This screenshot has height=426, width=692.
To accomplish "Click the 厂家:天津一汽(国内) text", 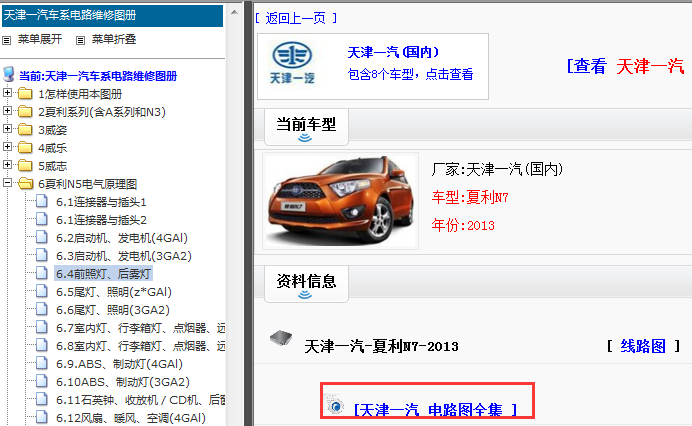I will click(x=497, y=169).
